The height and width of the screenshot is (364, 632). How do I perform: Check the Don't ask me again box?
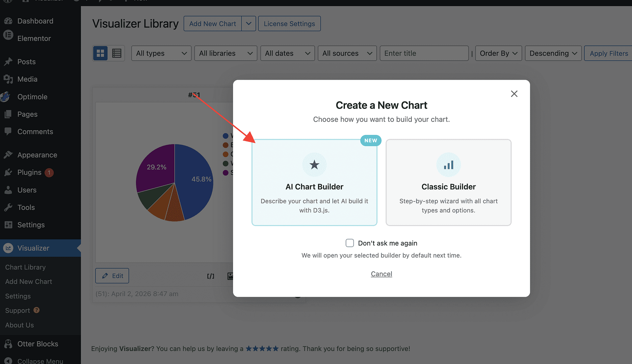point(350,243)
